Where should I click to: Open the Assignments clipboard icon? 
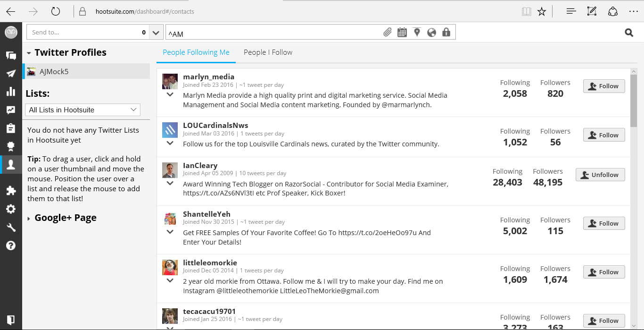pyautogui.click(x=11, y=128)
